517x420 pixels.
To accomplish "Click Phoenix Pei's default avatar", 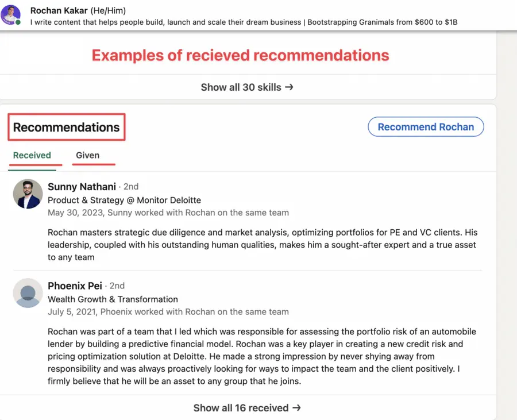I will [x=28, y=293].
